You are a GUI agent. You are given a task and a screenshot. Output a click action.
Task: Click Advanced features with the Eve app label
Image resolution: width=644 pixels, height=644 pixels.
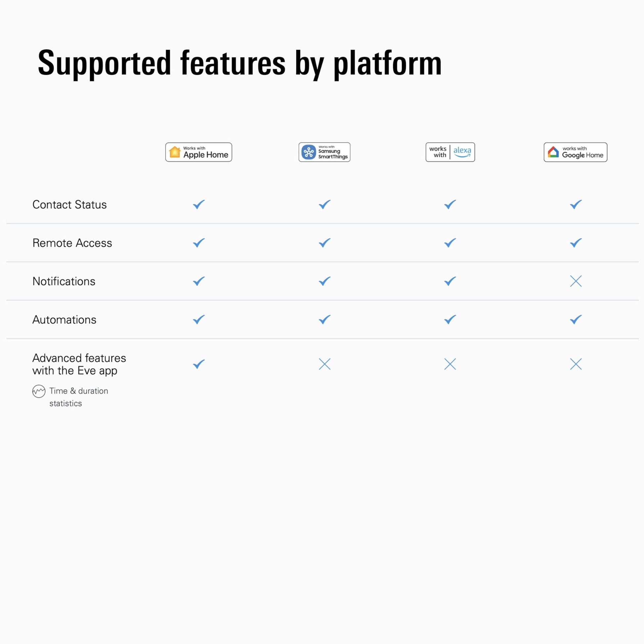pos(79,364)
